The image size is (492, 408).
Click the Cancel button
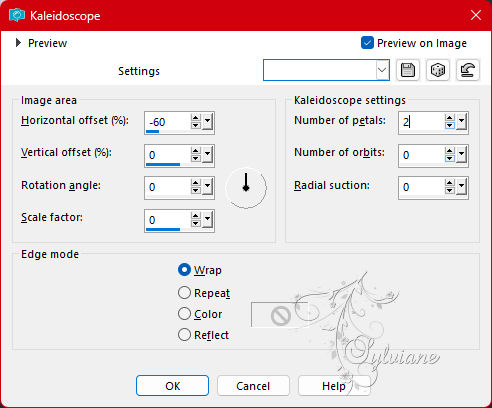coord(253,386)
